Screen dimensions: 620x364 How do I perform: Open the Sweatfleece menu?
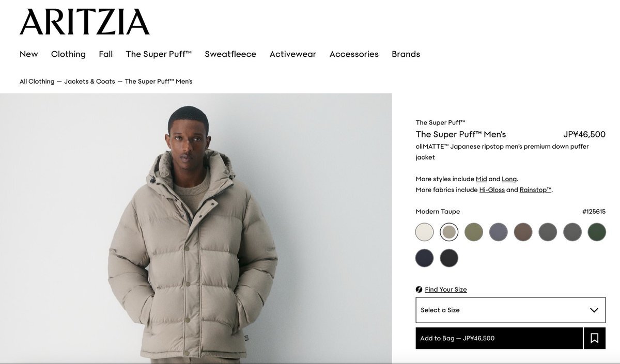[230, 54]
